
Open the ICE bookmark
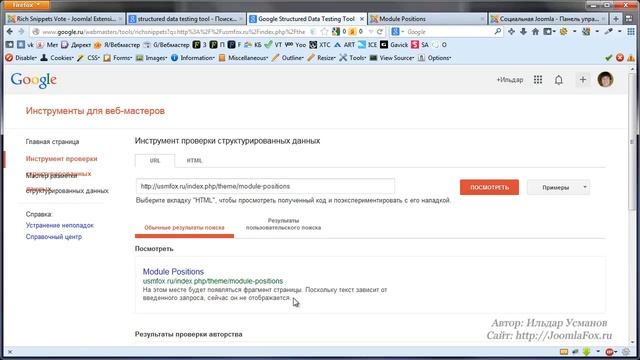coord(368,45)
